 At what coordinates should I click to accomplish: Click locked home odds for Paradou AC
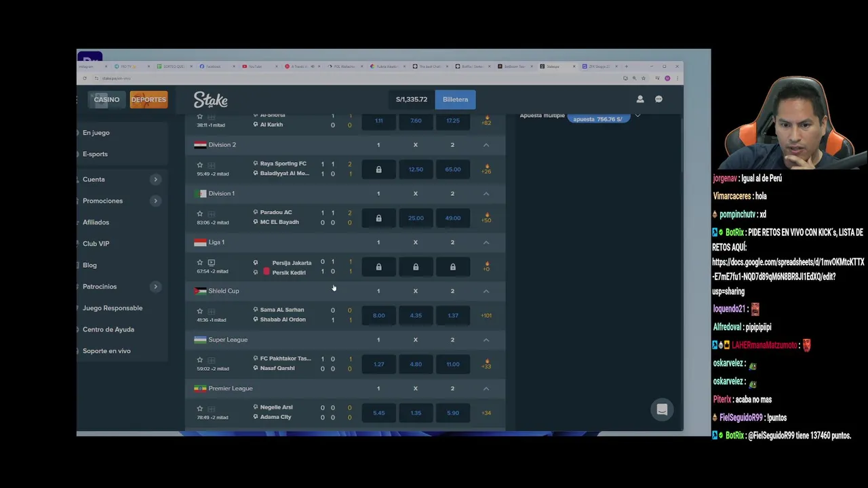(378, 218)
